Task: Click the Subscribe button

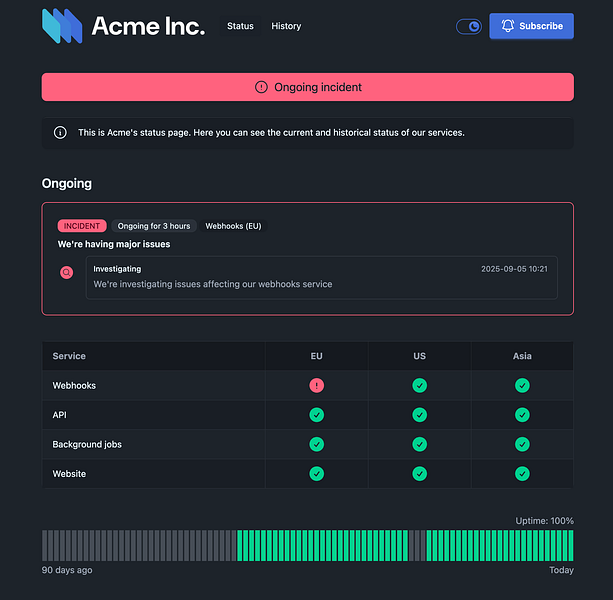Action: pos(531,26)
